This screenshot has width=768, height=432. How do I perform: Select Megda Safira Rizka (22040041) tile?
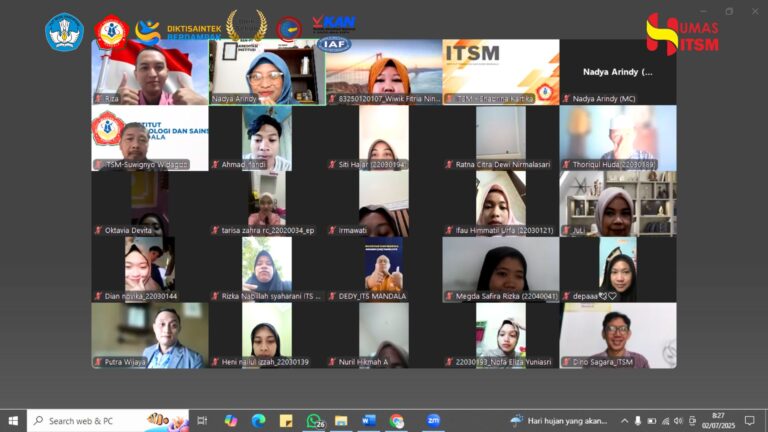click(x=501, y=269)
